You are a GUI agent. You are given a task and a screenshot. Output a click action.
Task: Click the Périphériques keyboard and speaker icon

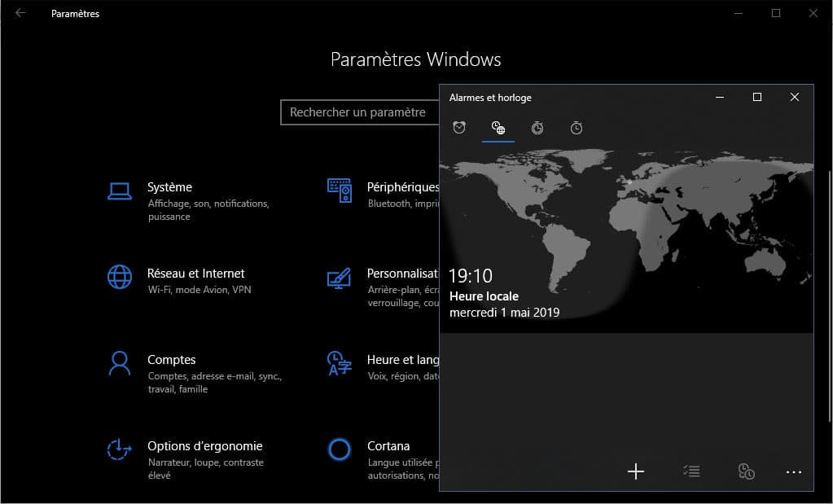[x=340, y=191]
